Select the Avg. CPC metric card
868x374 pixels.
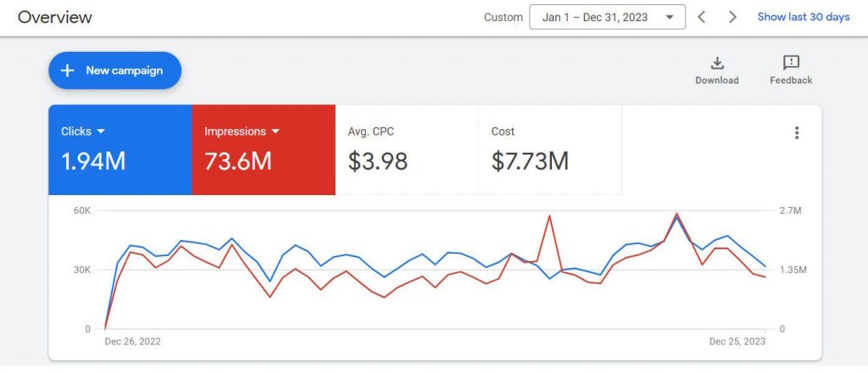[407, 150]
